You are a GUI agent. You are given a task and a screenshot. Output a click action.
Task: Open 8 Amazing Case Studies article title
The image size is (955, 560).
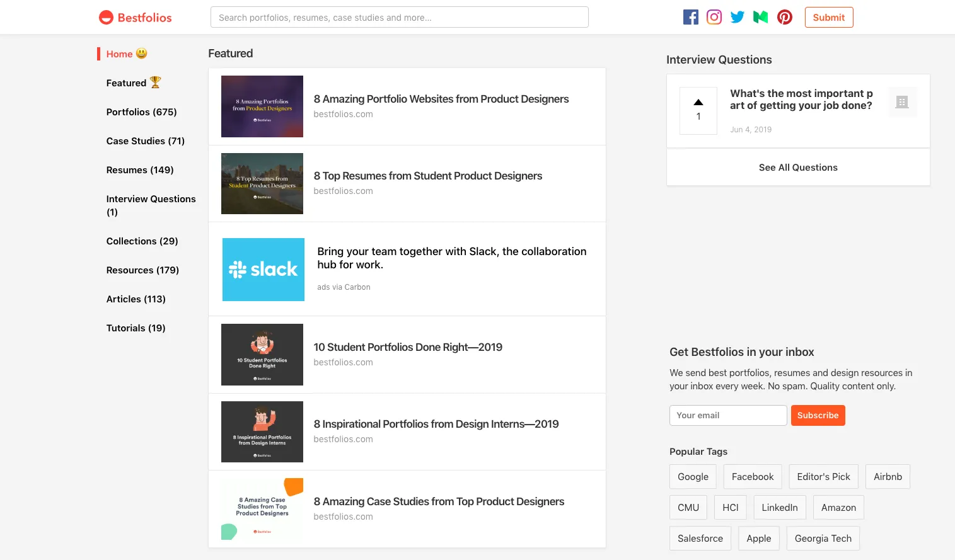[439, 501]
